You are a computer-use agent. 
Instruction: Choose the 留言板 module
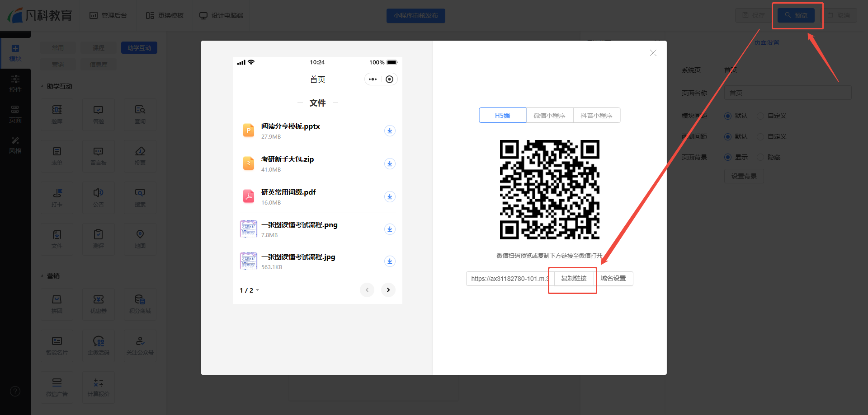point(99,156)
